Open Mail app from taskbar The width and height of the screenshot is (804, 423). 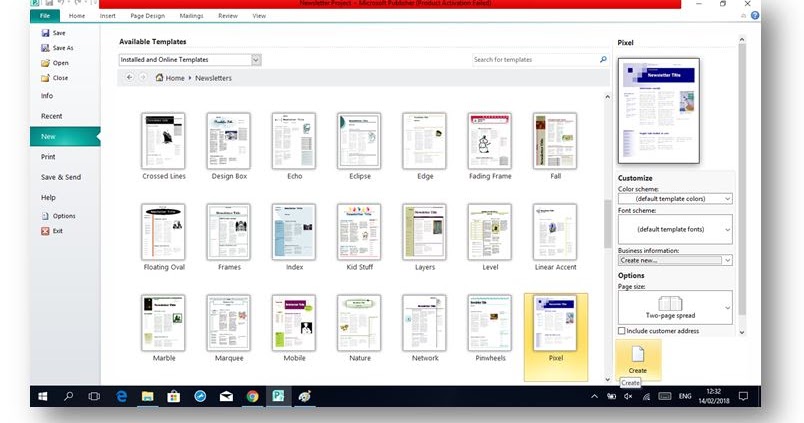(x=226, y=396)
